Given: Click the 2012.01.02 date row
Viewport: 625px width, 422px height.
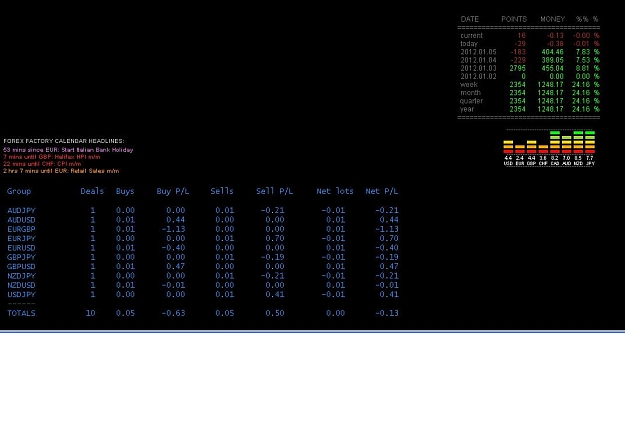Looking at the screenshot, I should (478, 77).
